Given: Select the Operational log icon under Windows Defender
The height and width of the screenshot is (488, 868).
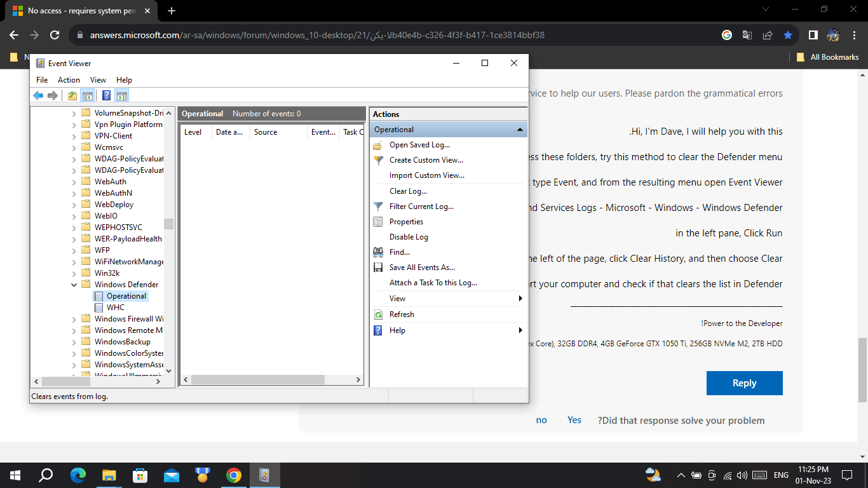Looking at the screenshot, I should coord(98,296).
